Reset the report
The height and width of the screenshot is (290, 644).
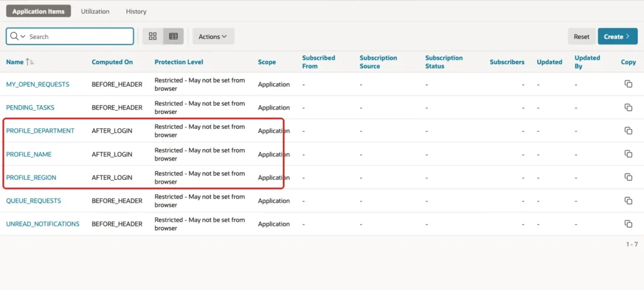(x=581, y=36)
